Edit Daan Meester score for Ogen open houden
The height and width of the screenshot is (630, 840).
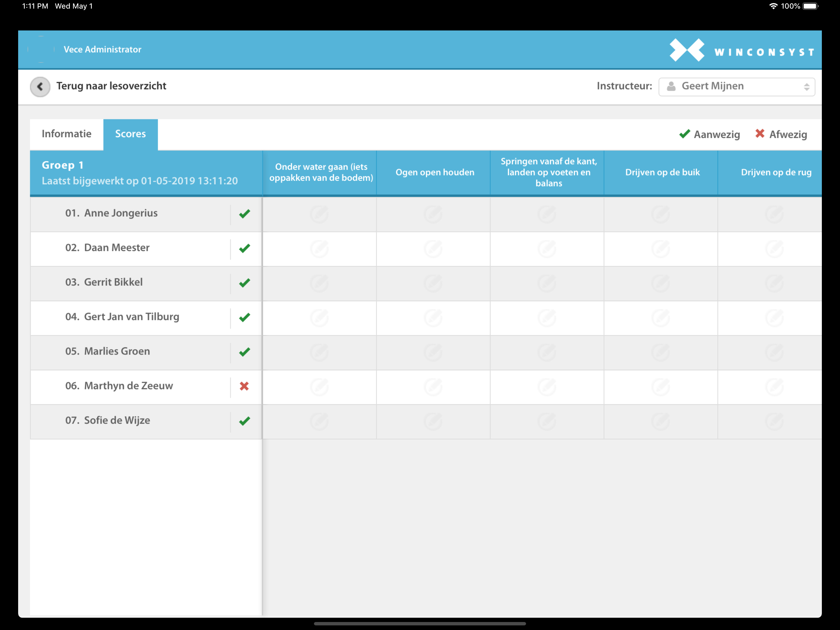click(x=433, y=249)
